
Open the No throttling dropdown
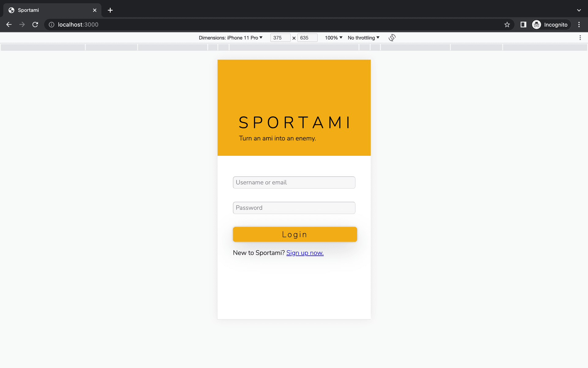pyautogui.click(x=364, y=38)
